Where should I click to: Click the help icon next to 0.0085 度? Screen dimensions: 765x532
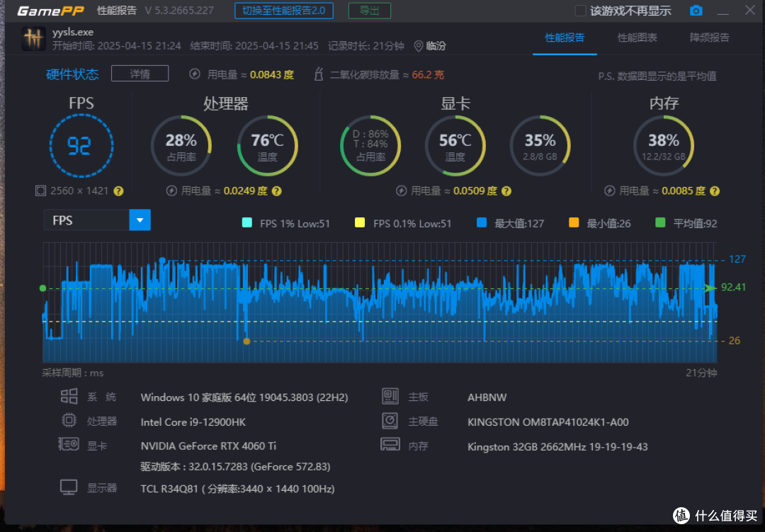coord(715,191)
